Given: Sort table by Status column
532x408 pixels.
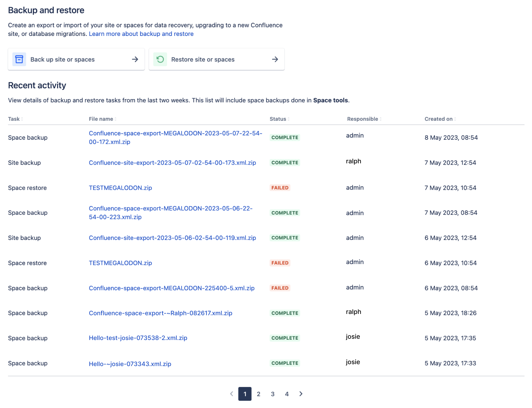Looking at the screenshot, I should tap(279, 119).
